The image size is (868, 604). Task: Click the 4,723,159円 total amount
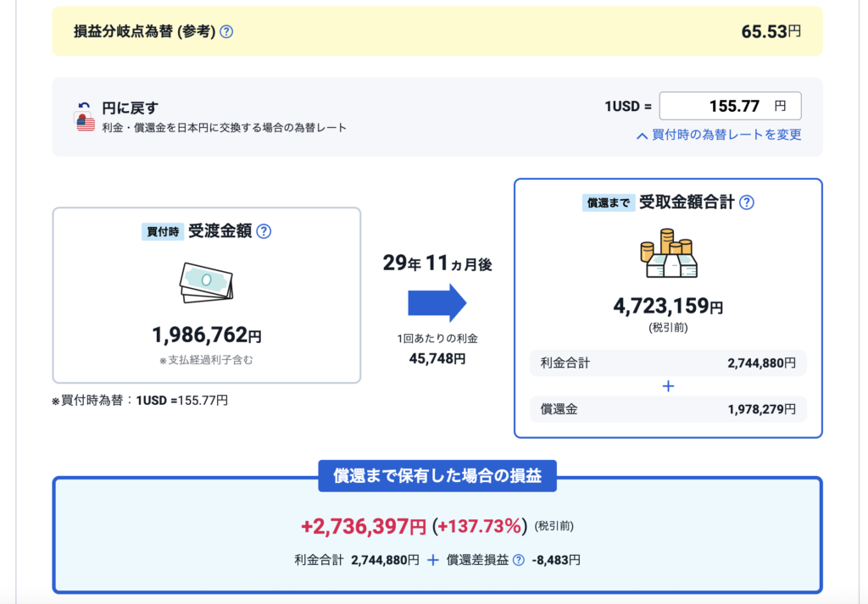point(668,306)
